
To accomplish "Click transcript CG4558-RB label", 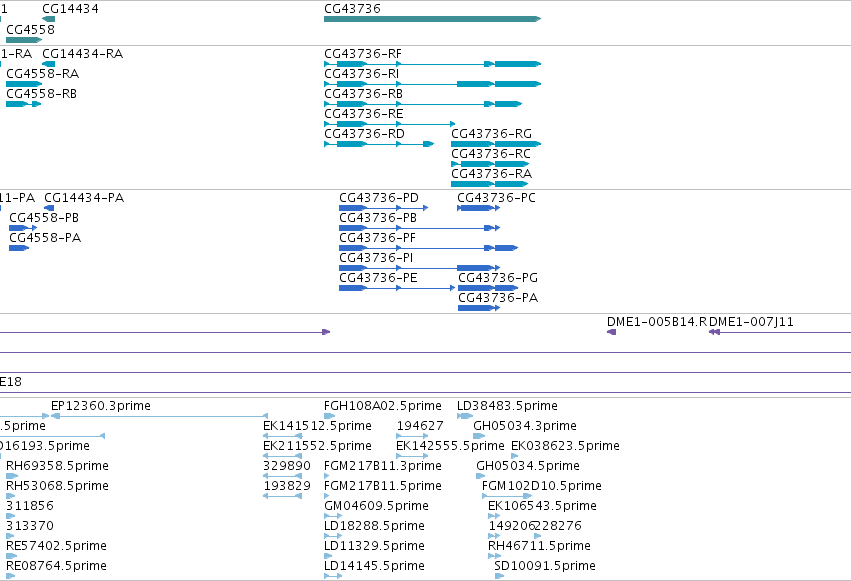I will coord(41,94).
